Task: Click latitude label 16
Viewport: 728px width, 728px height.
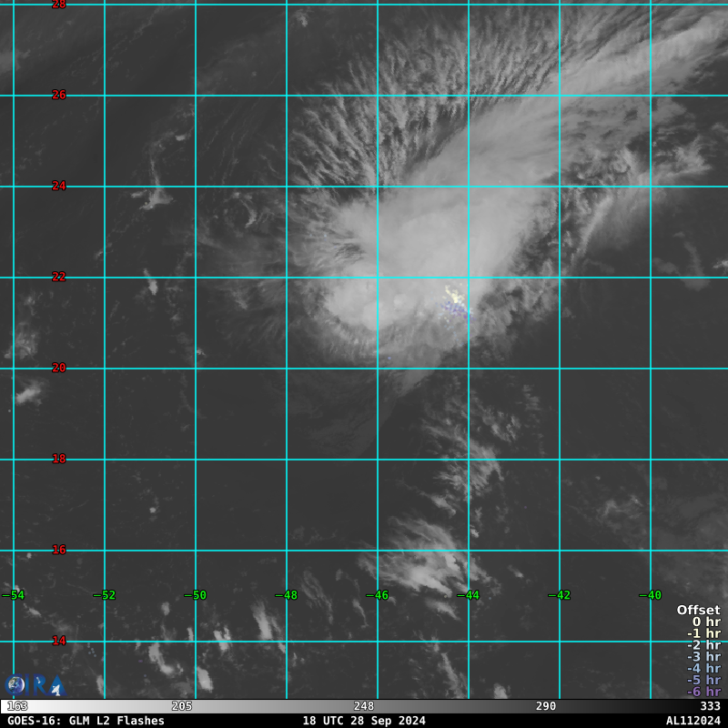Action: point(59,550)
